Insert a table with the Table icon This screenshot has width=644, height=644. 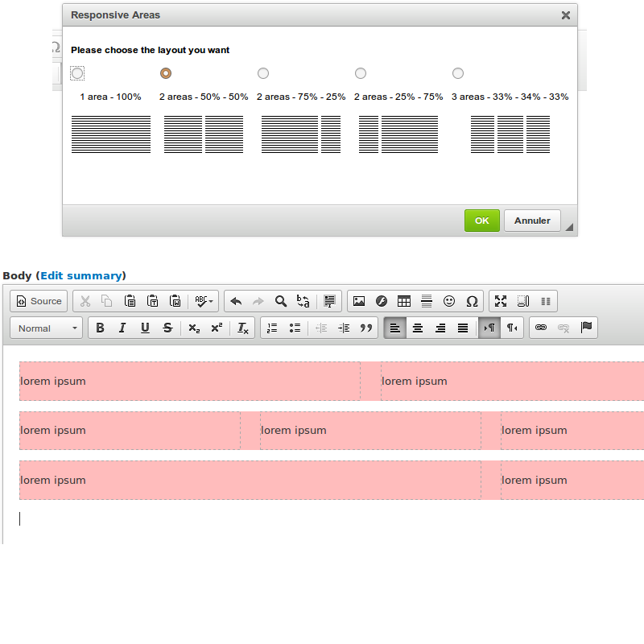point(404,301)
